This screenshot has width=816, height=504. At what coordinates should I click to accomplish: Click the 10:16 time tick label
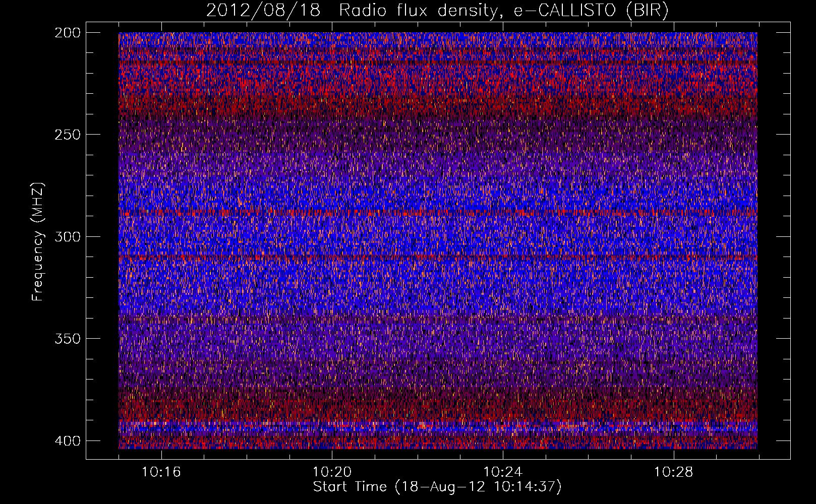pyautogui.click(x=161, y=472)
